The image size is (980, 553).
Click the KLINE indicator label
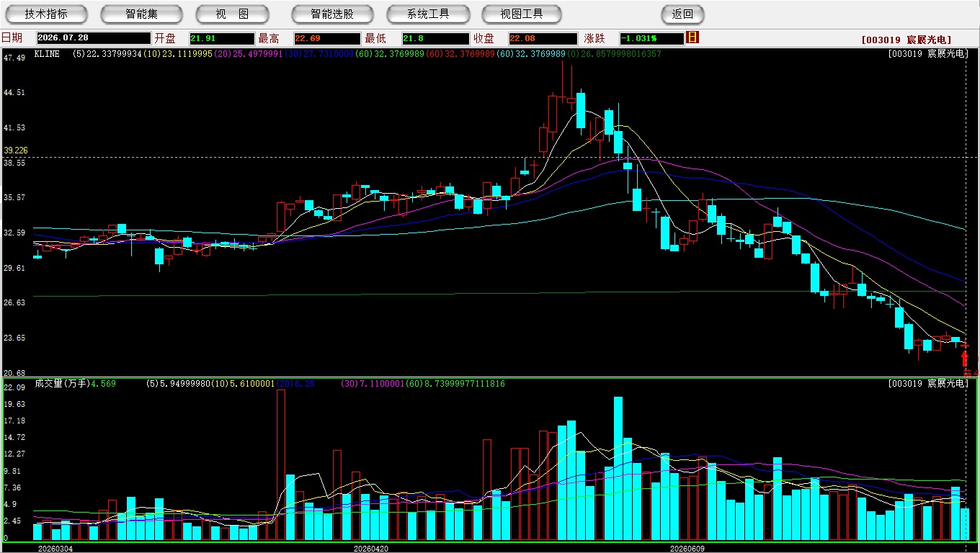tap(47, 54)
